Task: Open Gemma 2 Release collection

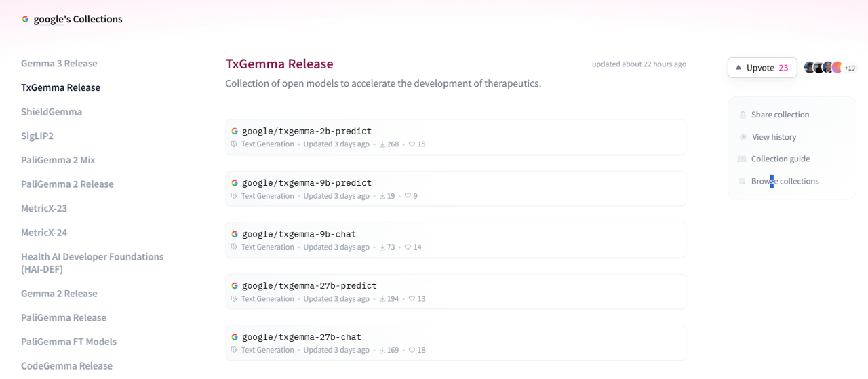Action: 59,294
